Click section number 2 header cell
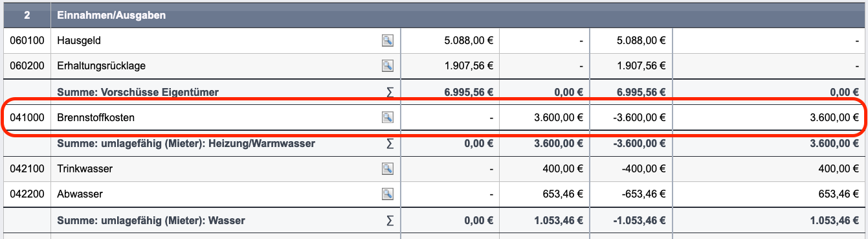This screenshot has height=239, width=868. tap(27, 16)
